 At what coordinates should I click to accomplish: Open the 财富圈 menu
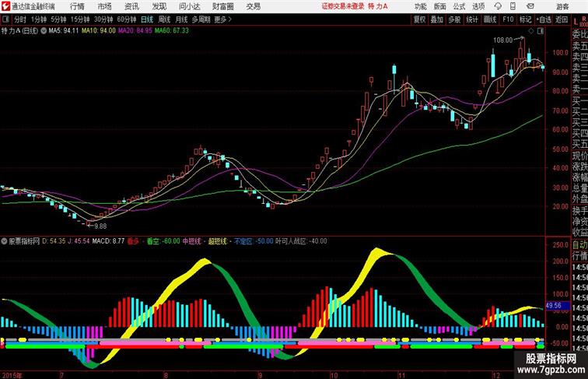222,6
